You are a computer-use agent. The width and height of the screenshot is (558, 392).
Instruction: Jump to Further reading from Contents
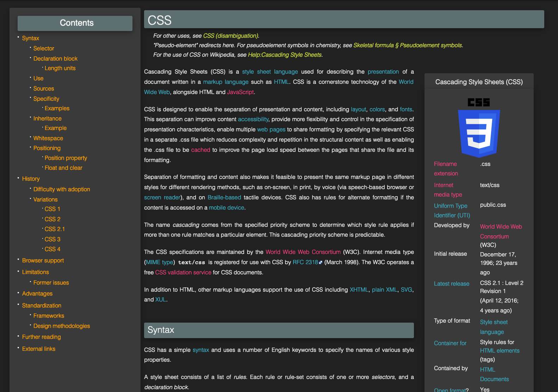click(42, 337)
